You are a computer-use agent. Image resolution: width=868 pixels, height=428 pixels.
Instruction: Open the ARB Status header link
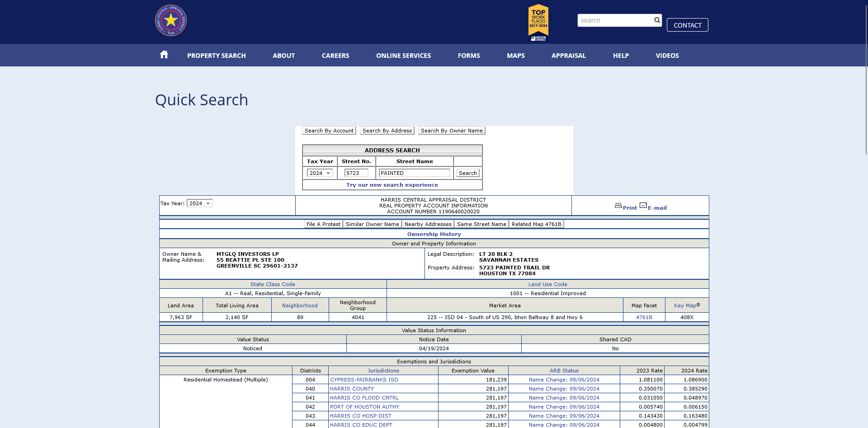pos(564,371)
